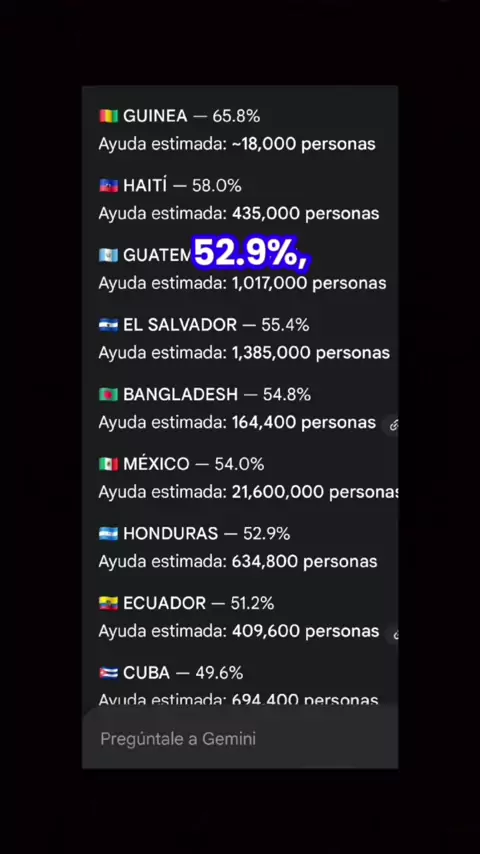Click the blue 52.9% caption overlay
This screenshot has width=480, height=854.
[251, 253]
